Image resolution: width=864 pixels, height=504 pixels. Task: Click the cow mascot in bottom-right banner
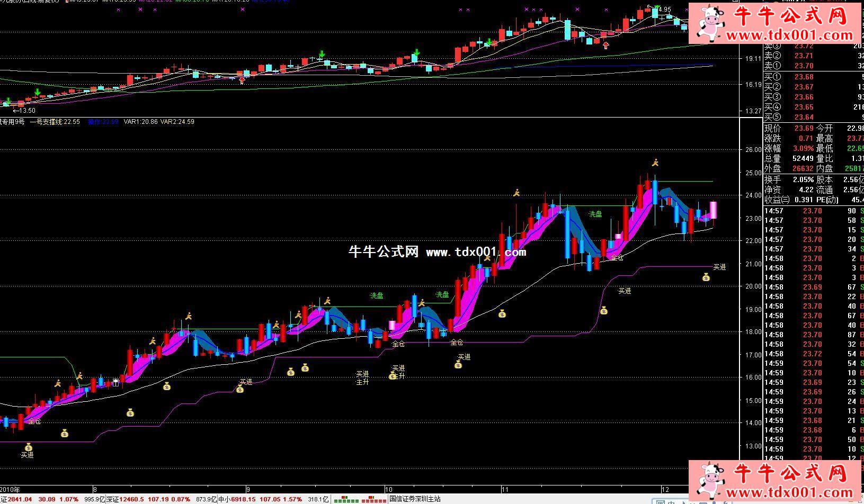[x=710, y=480]
